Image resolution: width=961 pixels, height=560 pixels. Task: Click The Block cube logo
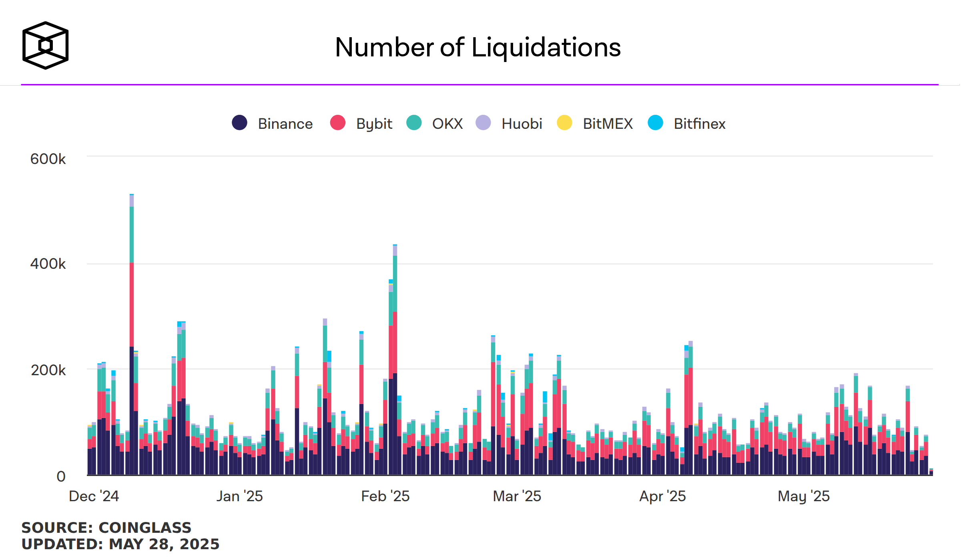pyautogui.click(x=45, y=46)
